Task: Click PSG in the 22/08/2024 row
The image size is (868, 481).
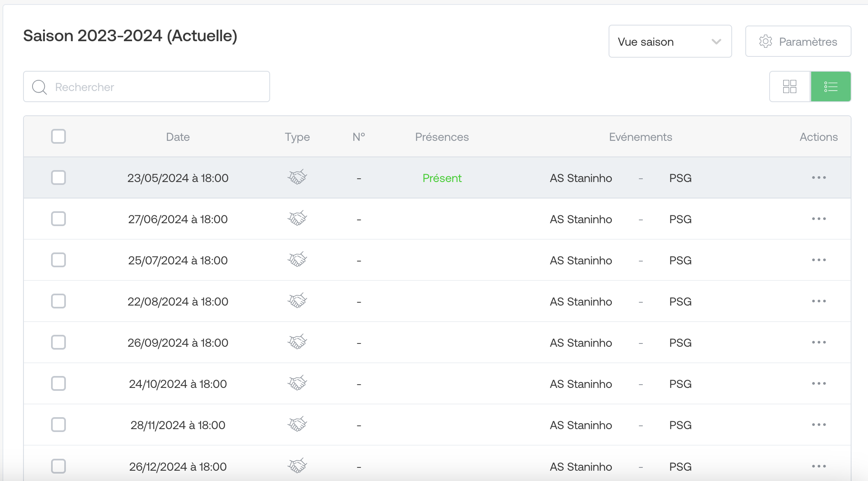Action: [x=680, y=301]
